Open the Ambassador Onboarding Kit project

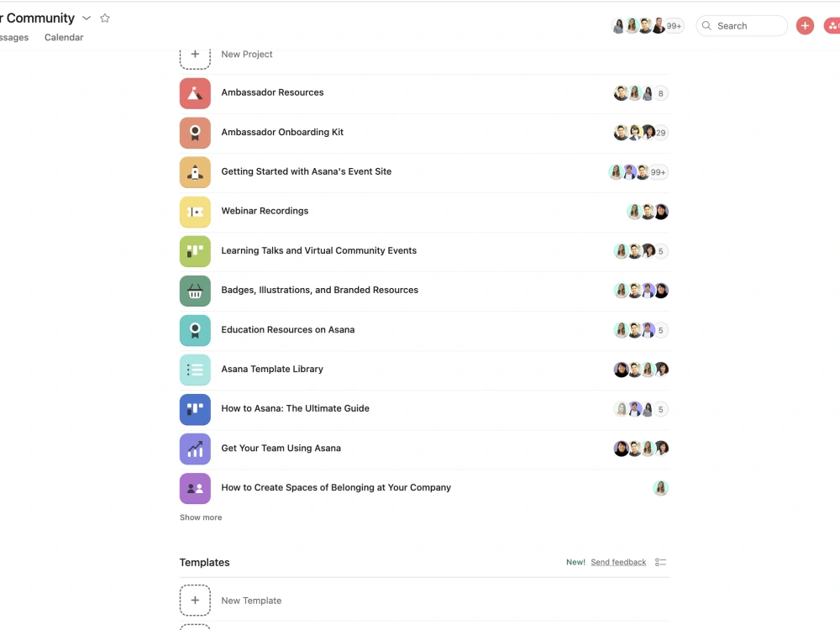(x=282, y=132)
